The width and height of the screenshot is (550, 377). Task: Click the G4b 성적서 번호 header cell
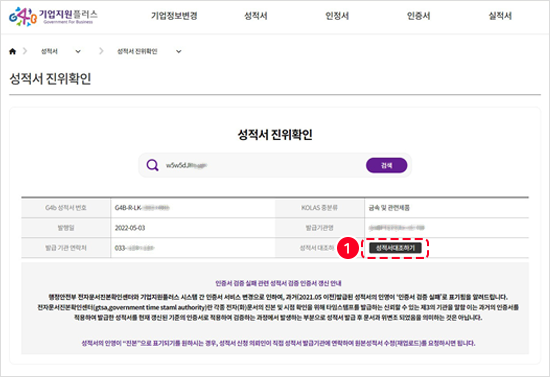66,208
